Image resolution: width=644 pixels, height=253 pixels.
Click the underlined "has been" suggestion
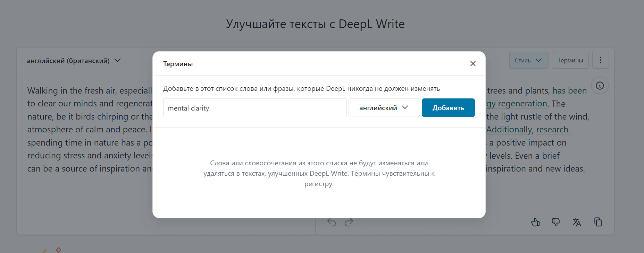click(569, 91)
